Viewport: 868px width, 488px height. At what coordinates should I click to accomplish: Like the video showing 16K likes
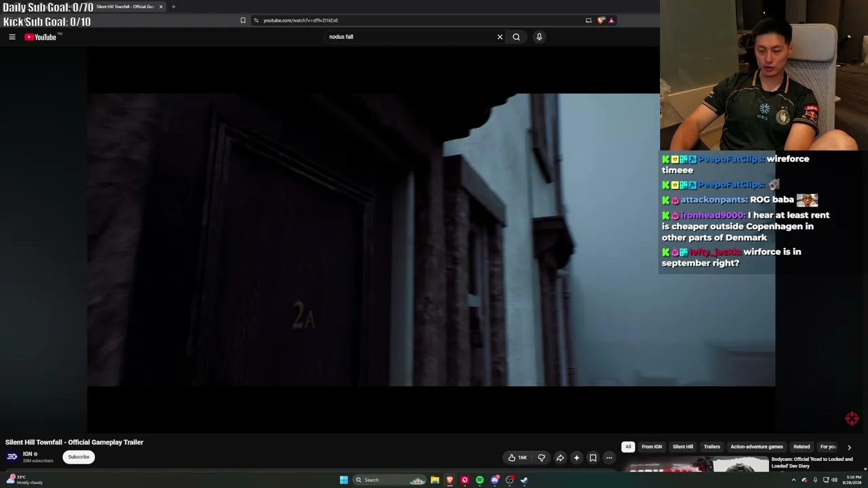517,457
